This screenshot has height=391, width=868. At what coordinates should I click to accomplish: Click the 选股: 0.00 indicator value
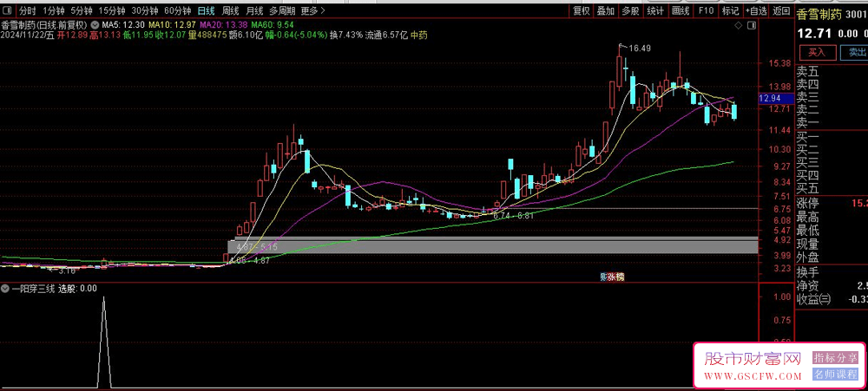[78, 288]
